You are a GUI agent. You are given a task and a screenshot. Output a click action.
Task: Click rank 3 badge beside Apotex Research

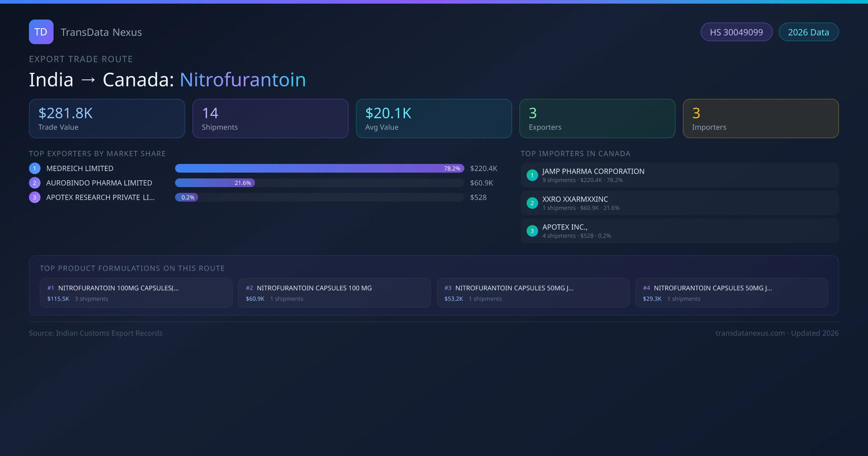(x=35, y=197)
